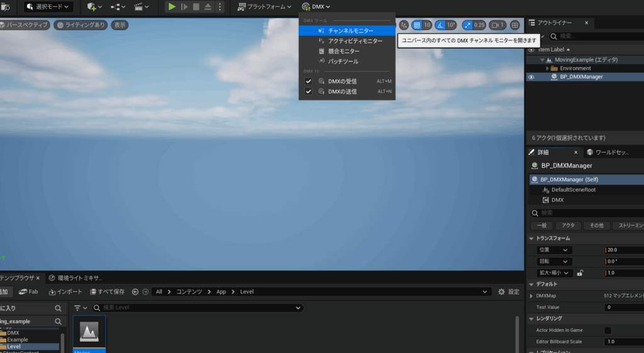Open the 回転 dropdown
Image resolution: width=644 pixels, height=353 pixels.
[x=553, y=261]
